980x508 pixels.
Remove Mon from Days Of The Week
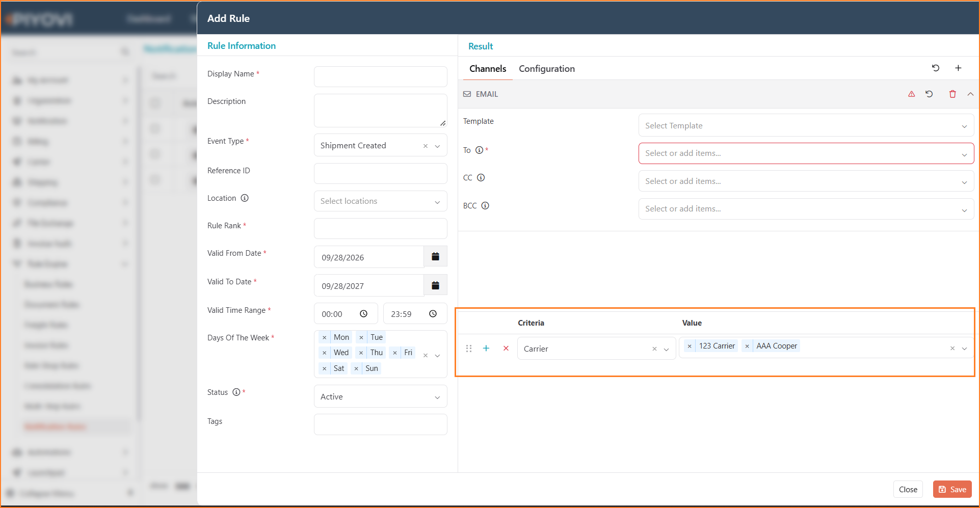click(324, 337)
